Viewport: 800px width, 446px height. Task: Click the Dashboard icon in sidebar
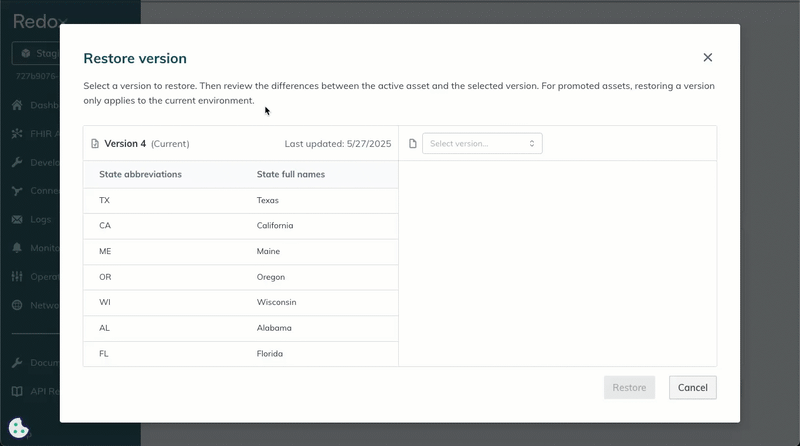(17, 105)
